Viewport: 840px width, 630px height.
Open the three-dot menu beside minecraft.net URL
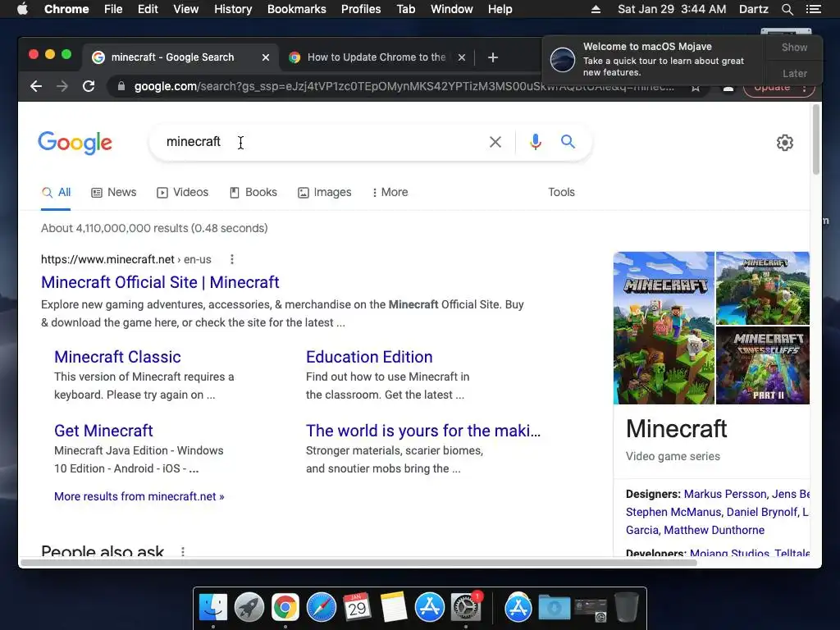click(232, 259)
